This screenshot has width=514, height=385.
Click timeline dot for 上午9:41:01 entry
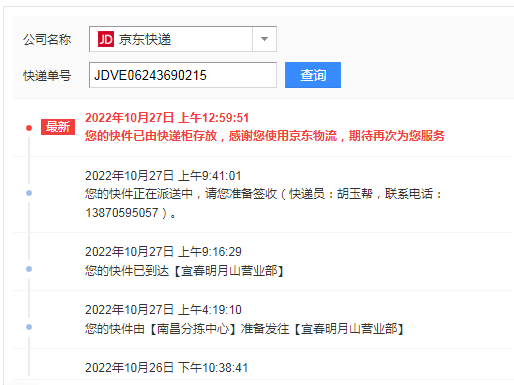[x=29, y=193]
